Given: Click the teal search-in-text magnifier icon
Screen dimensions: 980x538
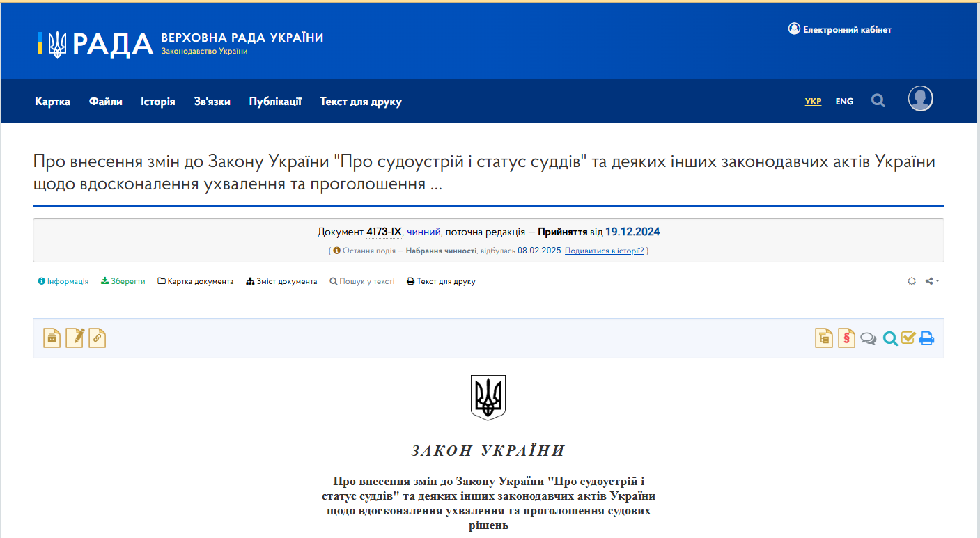Looking at the screenshot, I should 891,338.
